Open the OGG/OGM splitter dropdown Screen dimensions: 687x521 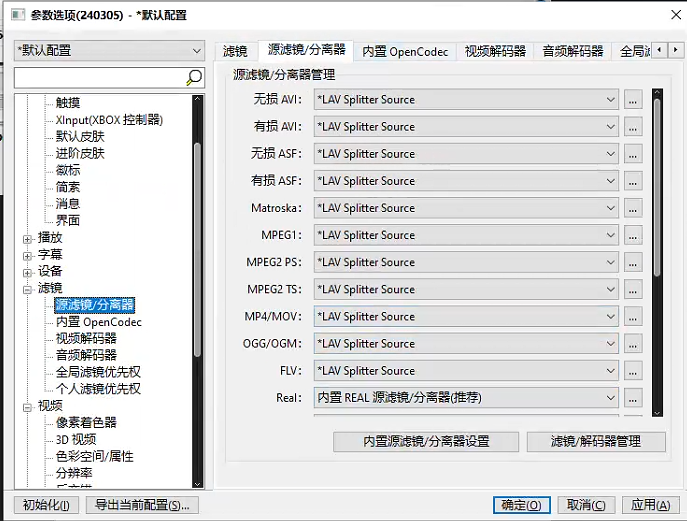466,344
